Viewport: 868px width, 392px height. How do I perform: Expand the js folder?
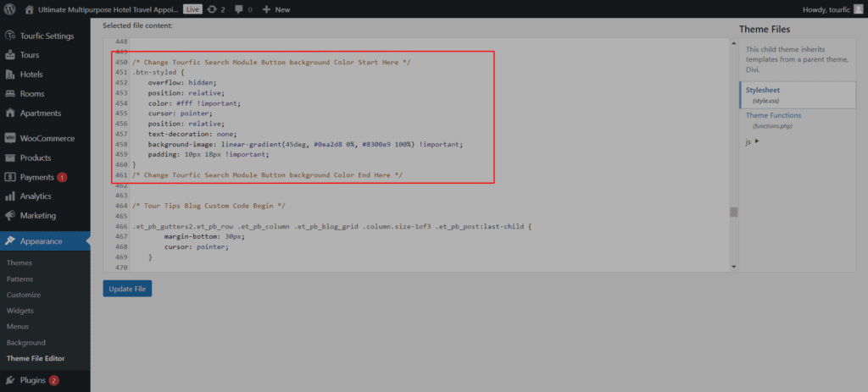(x=752, y=141)
